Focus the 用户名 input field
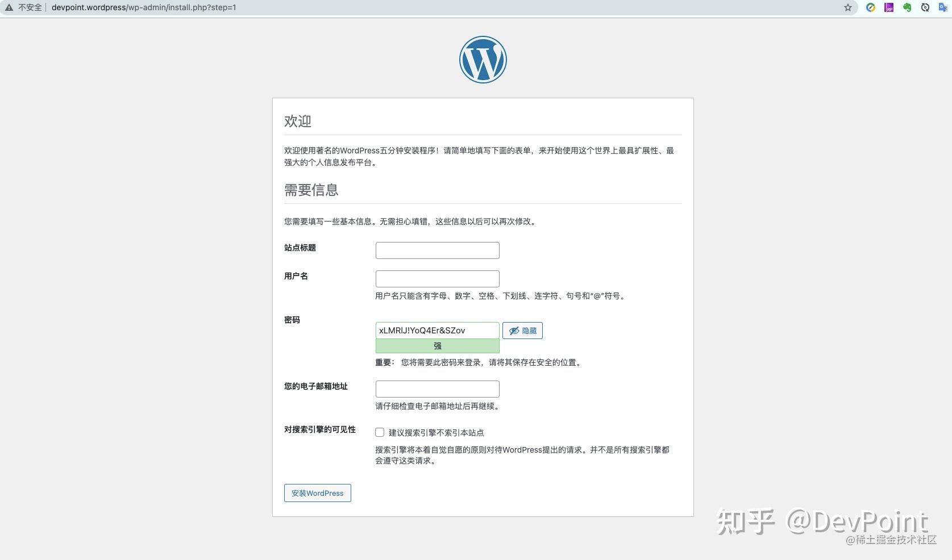Screen dimensions: 952x560 pos(437,278)
